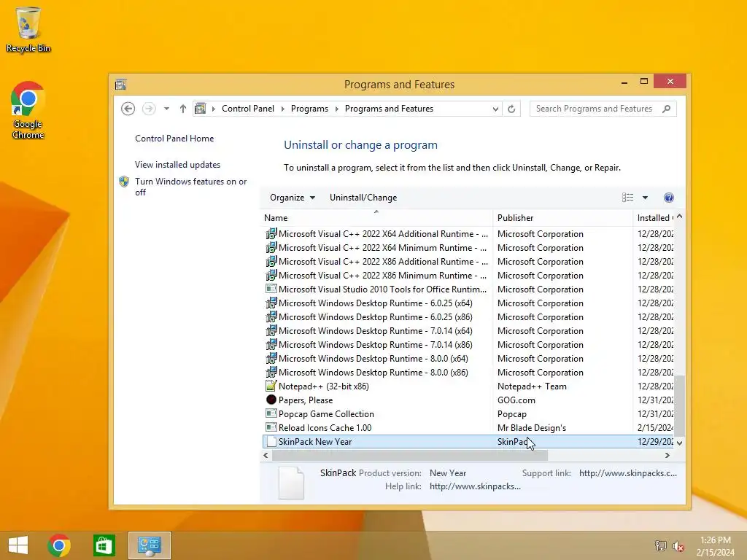The image size is (747, 560).
Task: Sort the list by Name column
Action: tap(376, 217)
